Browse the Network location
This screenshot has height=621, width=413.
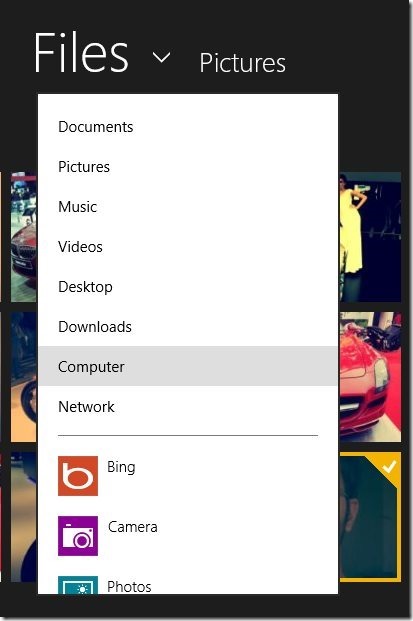coord(188,407)
